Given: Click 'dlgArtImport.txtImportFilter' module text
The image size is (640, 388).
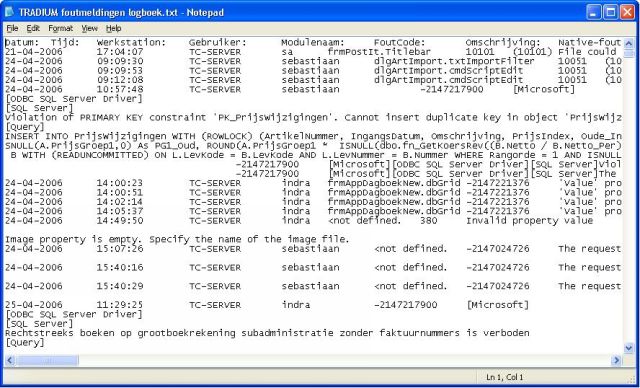Looking at the screenshot, I should point(454,61).
